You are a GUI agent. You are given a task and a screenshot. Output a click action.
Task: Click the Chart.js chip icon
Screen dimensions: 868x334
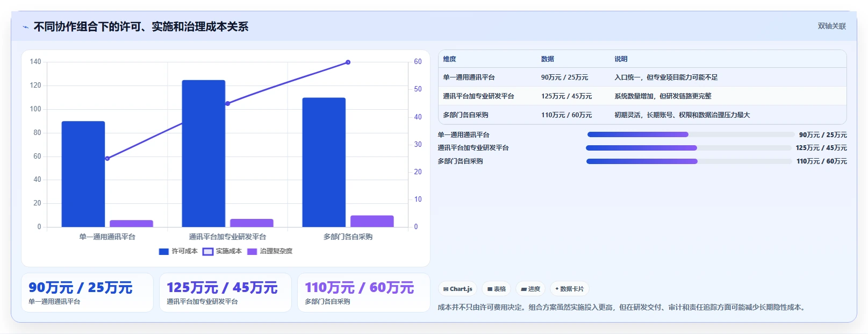pos(446,289)
